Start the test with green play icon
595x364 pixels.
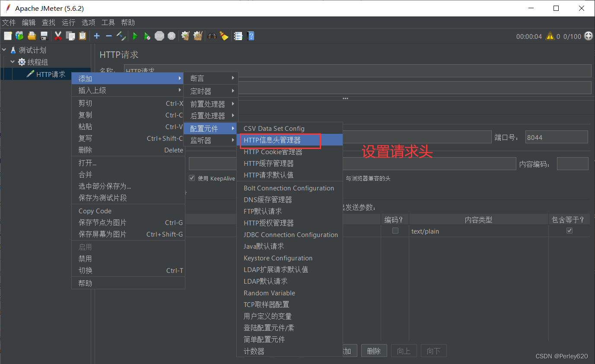click(x=135, y=36)
